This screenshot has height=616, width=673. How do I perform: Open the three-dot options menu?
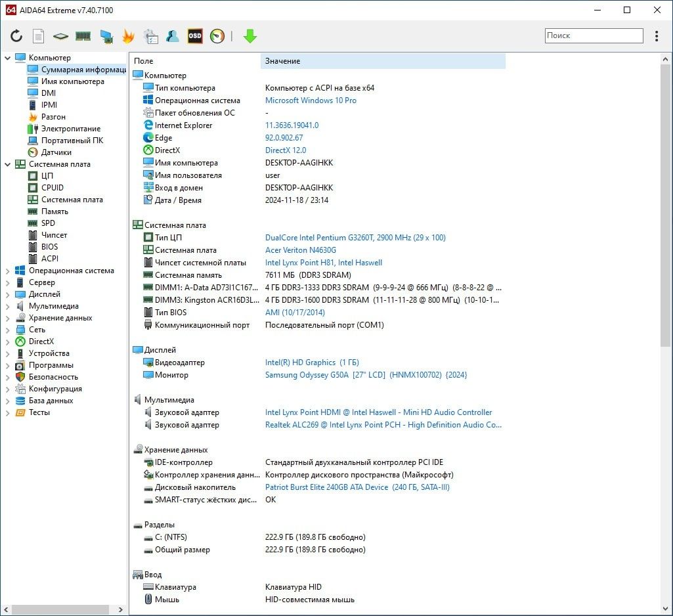657,36
